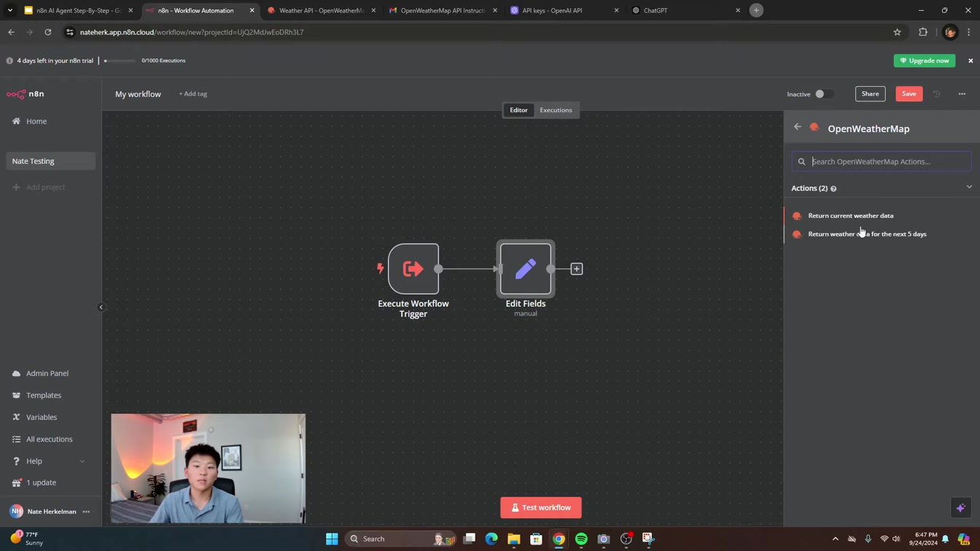Click the Share button
This screenshot has width=980, height=551.
[x=870, y=94]
